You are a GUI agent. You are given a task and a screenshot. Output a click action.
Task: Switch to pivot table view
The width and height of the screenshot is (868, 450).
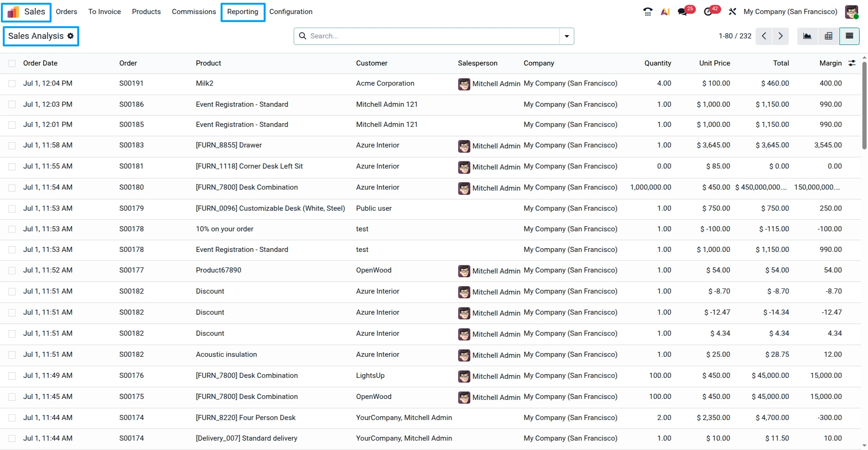[x=828, y=36]
